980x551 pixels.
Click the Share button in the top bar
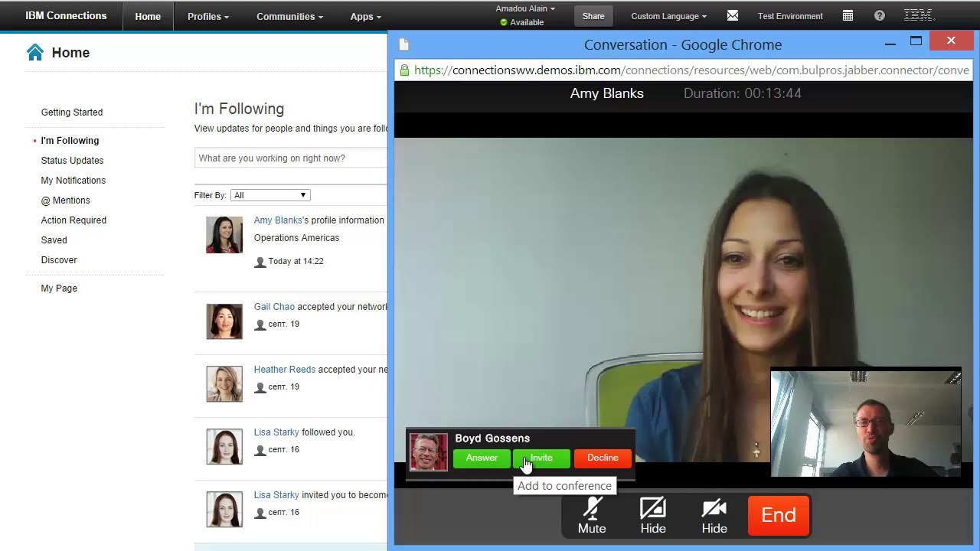click(x=593, y=16)
